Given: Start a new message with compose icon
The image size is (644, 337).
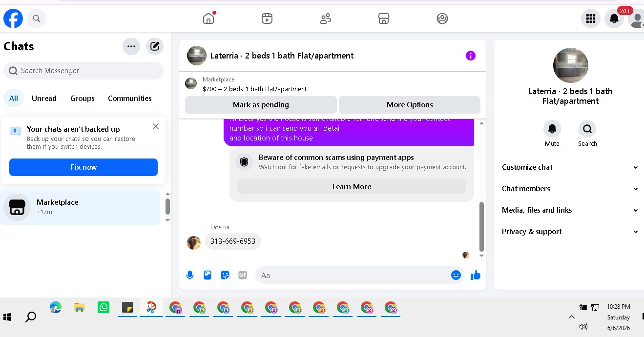Looking at the screenshot, I should (x=155, y=46).
